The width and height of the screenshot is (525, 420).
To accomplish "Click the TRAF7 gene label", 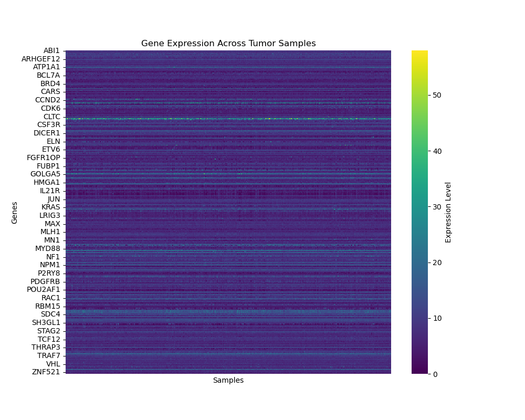I will [x=49, y=356].
